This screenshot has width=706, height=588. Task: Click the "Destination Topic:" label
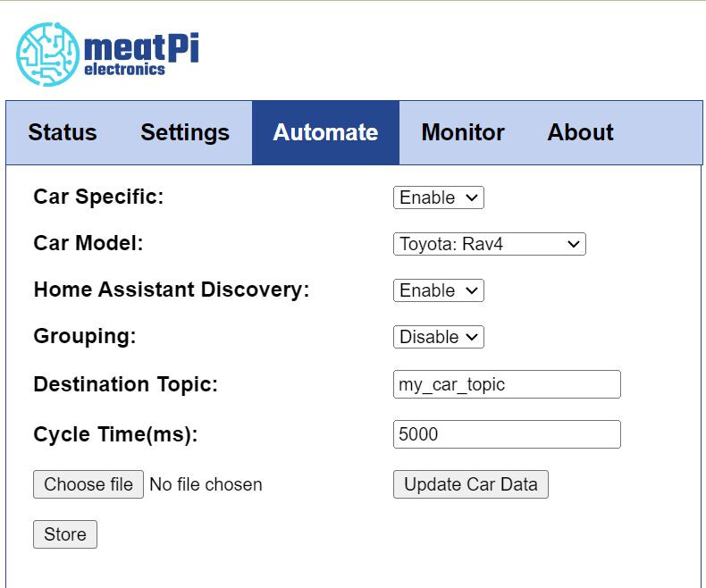[x=125, y=384]
